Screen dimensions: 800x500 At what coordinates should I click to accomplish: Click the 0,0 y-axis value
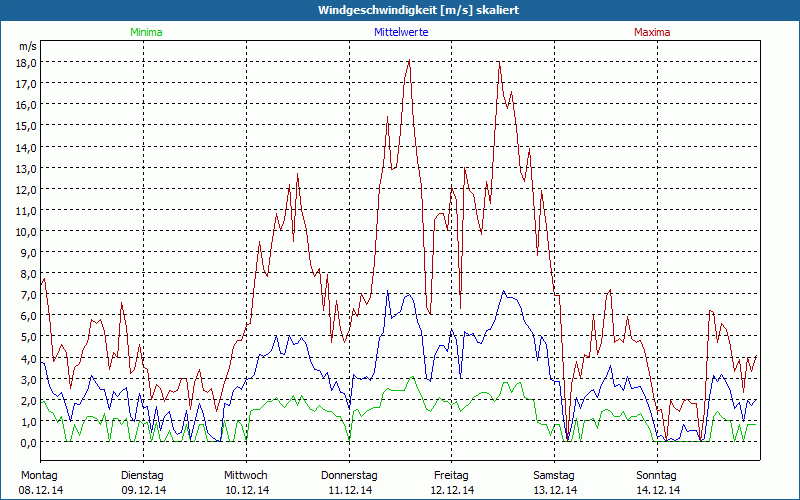click(x=30, y=443)
